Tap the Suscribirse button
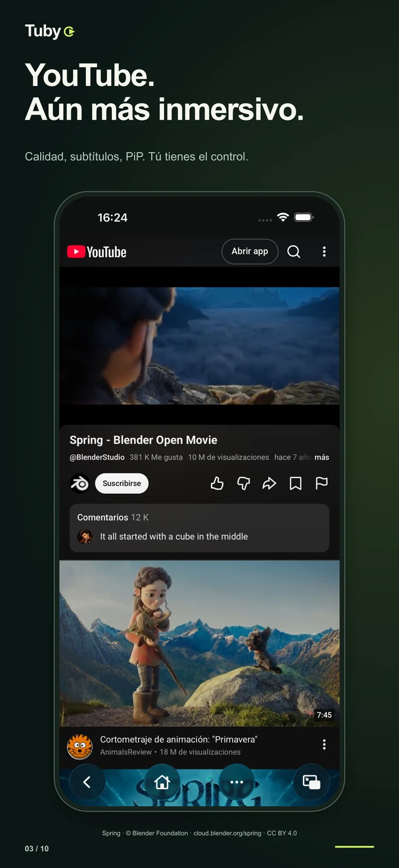The image size is (399, 868). coord(122,483)
